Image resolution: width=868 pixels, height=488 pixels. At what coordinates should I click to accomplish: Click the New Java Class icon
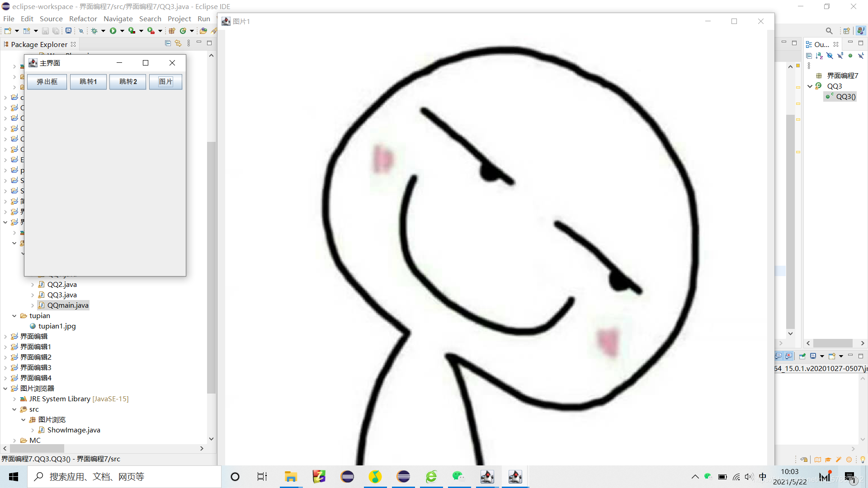[x=183, y=31]
